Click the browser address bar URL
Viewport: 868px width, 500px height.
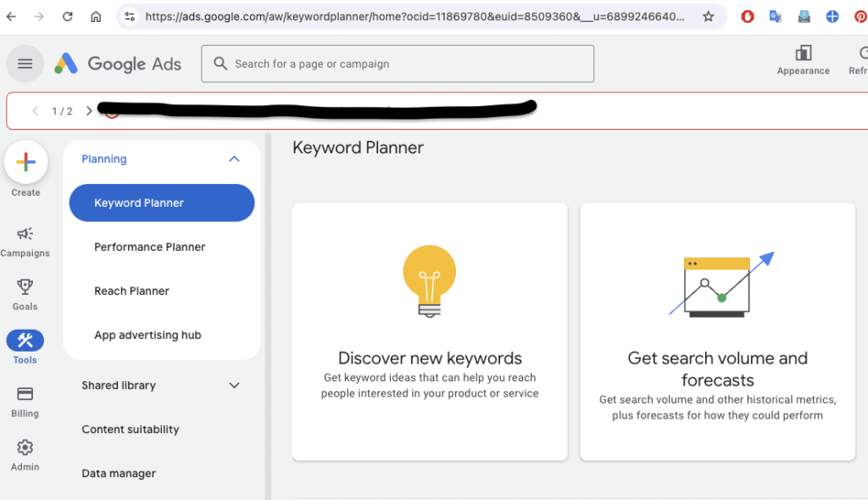coord(415,17)
